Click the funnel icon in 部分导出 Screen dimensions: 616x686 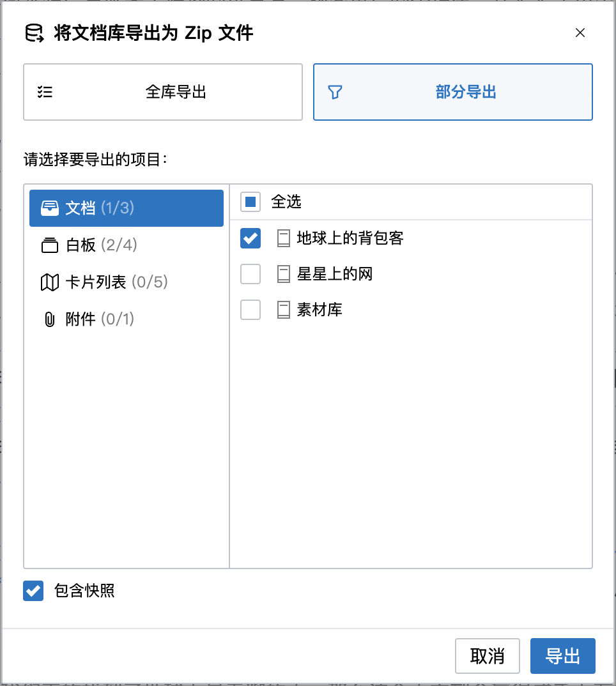point(335,92)
